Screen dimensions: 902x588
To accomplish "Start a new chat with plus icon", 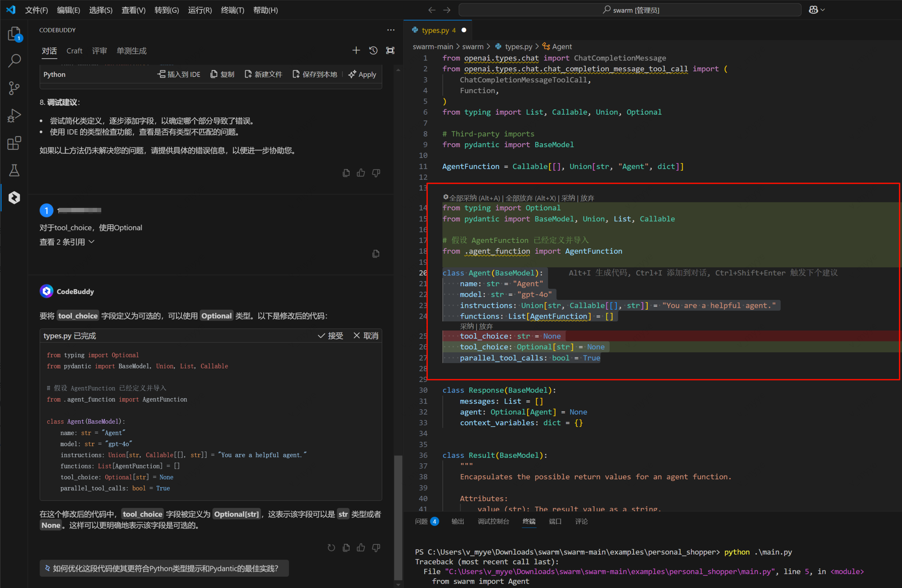I will (356, 50).
